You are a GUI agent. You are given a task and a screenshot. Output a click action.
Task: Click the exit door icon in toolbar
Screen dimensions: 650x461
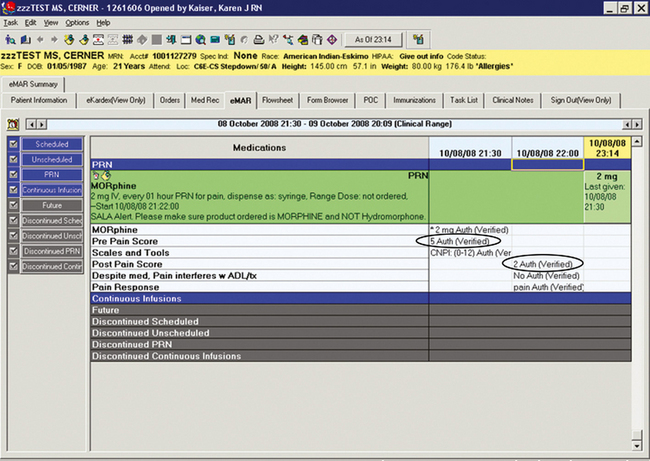coord(171,40)
